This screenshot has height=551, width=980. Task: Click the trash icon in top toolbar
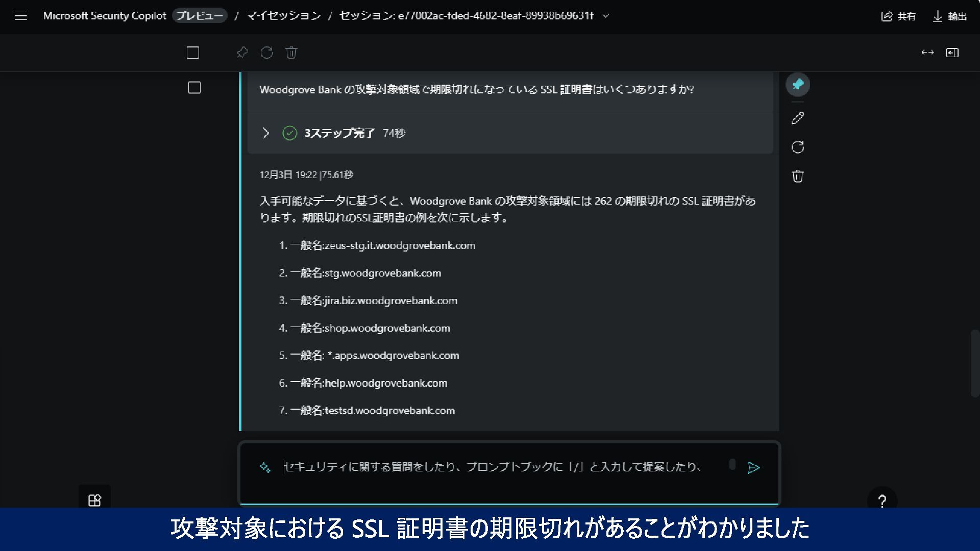click(291, 53)
